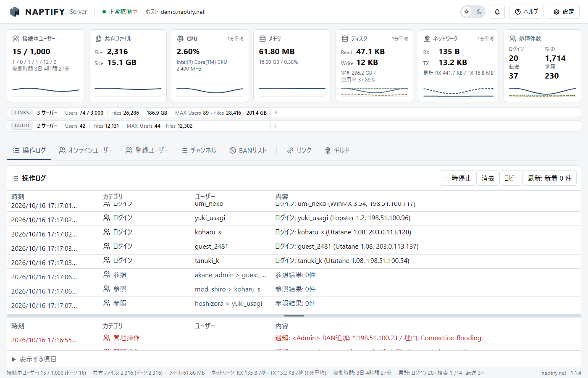Screen dimensions: 588x378
Task: Click the splitter handle between log panes
Action: 294,315
